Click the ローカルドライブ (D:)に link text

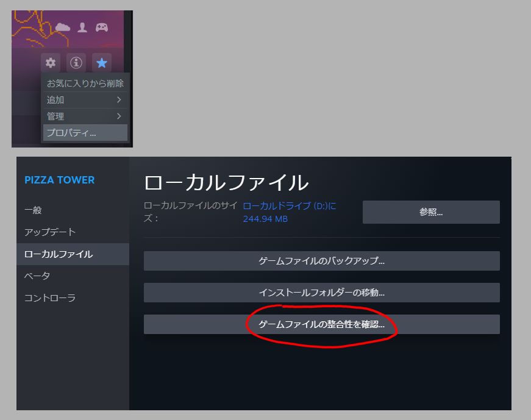pos(290,206)
